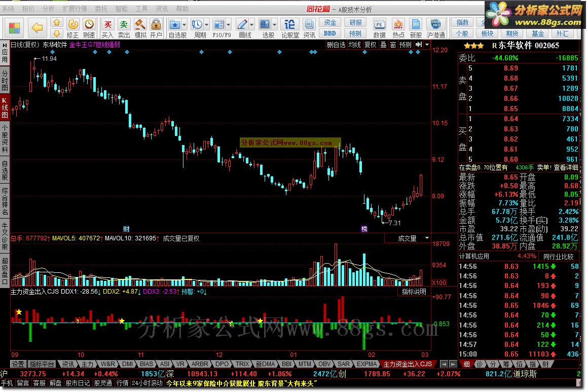The height and width of the screenshot is (392, 587).
Task: Open the 系统 menu
Action: [8, 8]
